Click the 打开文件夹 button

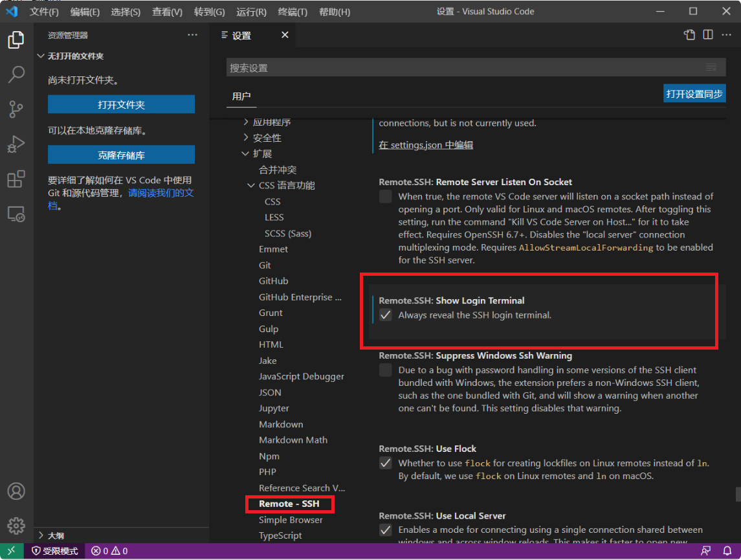tap(122, 104)
